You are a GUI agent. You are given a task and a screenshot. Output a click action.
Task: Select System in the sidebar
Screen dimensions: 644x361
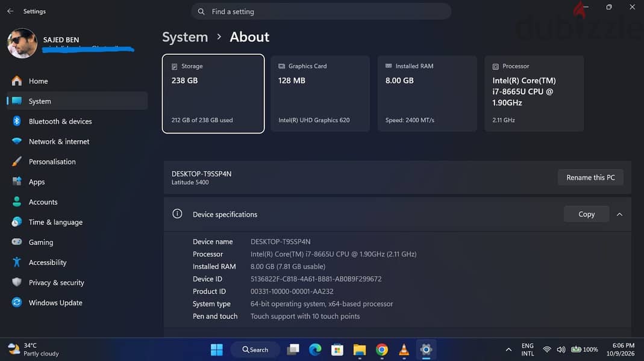(x=77, y=101)
